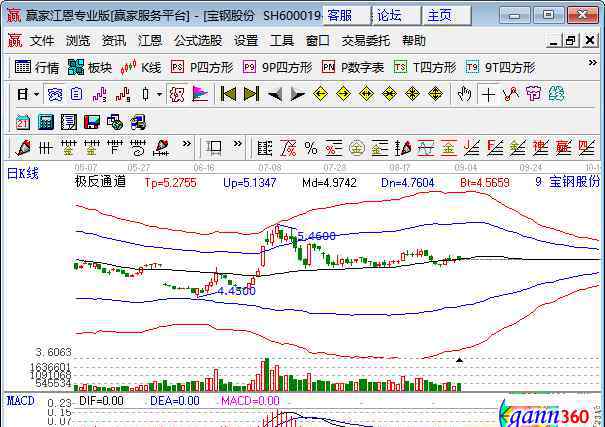
Task: Select the red 赢 angle lines tool
Action: [563, 148]
